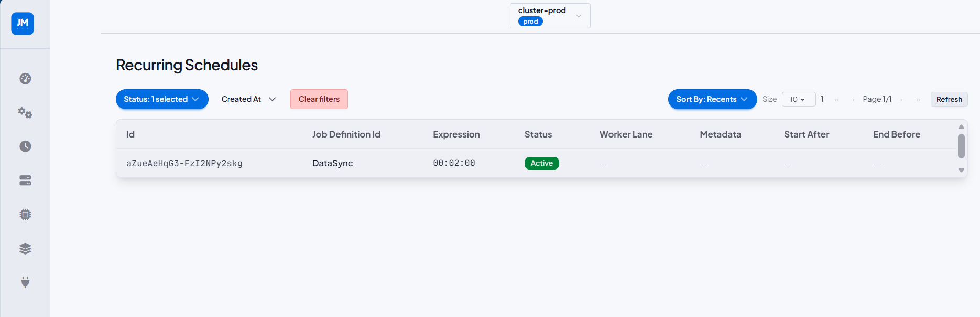Open the server rack icon in sidebar
This screenshot has width=980, height=317.
pyautogui.click(x=25, y=181)
